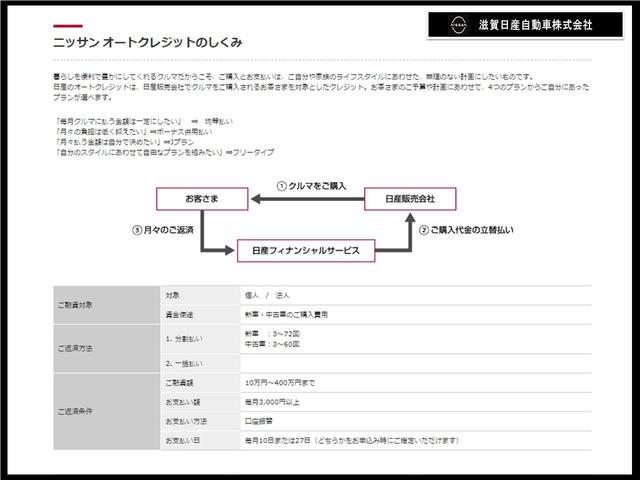Select the お客さま box in the diagram
The image size is (640, 480).
[202, 199]
